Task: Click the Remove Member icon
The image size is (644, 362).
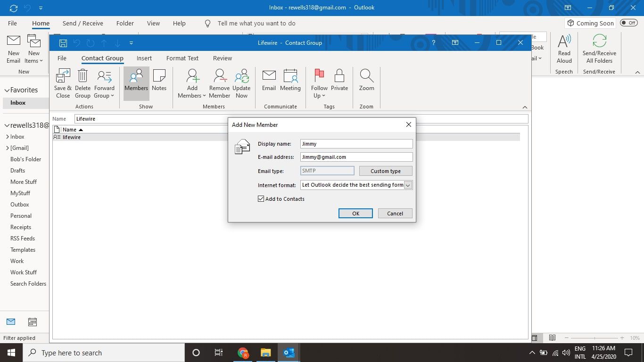Action: (x=219, y=76)
